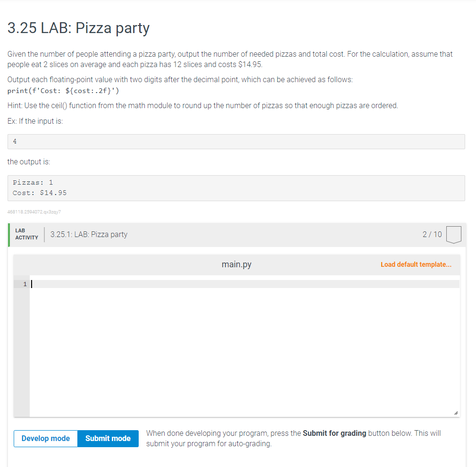Click the identifier text 468118.2594072.qx3zqy7
Viewport: 476px width, 467px height.
(x=33, y=212)
